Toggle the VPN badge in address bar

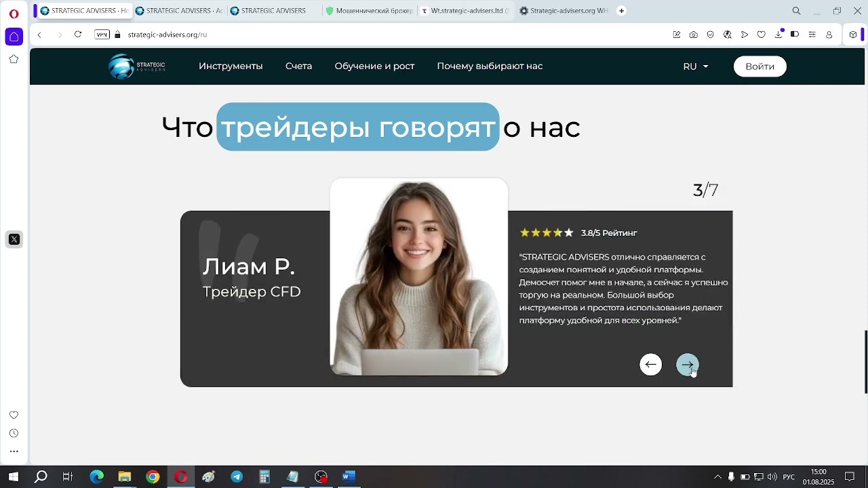[102, 35]
